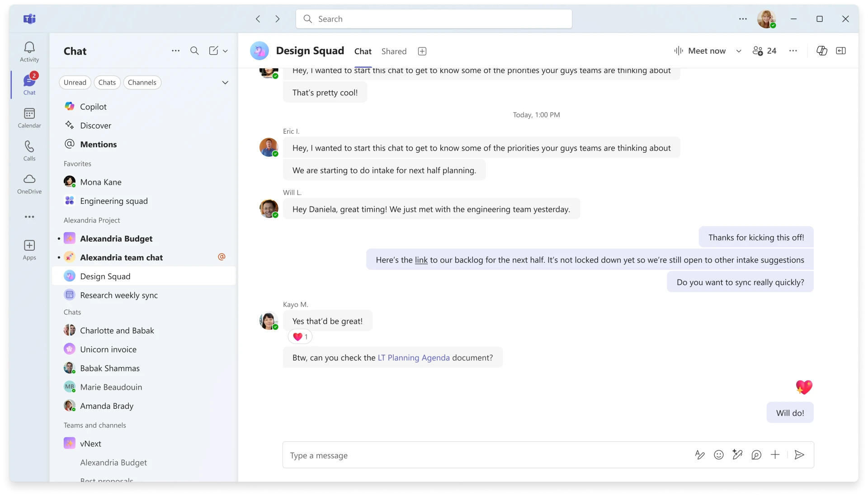Click the more options chevron in Chat header
This screenshot has width=868, height=496.
(225, 51)
